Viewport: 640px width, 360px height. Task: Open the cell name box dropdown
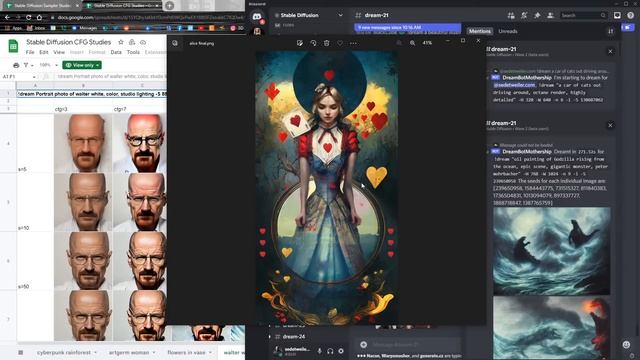pyautogui.click(x=34, y=76)
